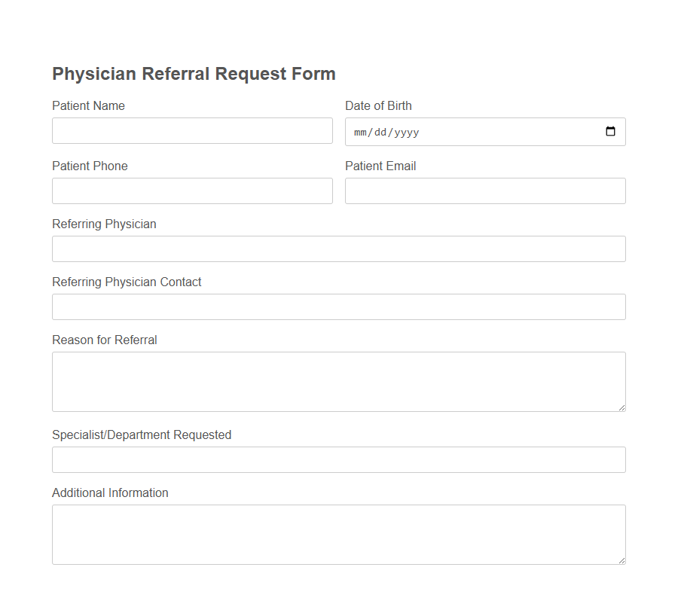
Task: Click the Date of Birth label
Action: click(378, 105)
